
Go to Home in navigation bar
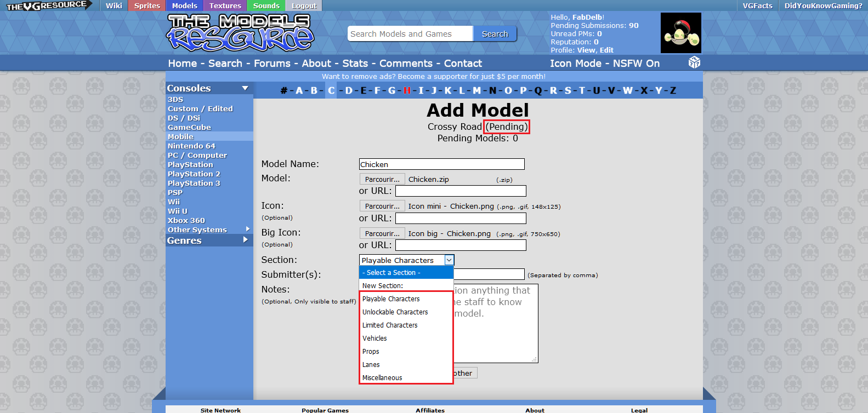[183, 64]
